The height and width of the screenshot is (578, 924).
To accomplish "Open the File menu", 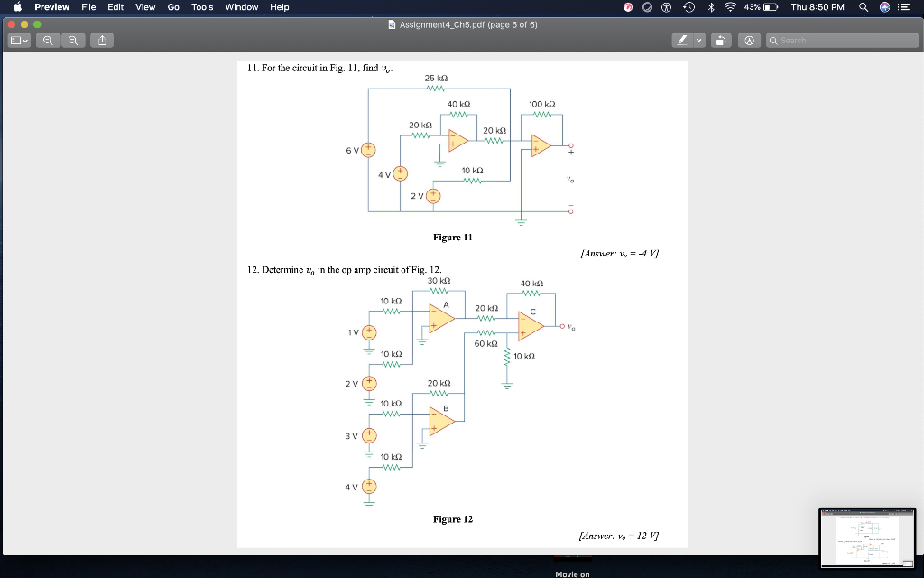I will point(88,7).
